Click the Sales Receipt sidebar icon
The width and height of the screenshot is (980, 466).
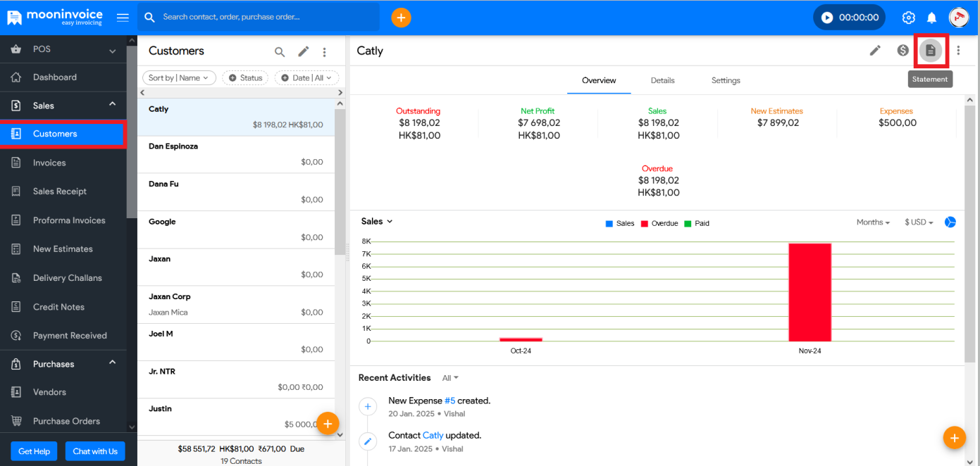pyautogui.click(x=16, y=191)
